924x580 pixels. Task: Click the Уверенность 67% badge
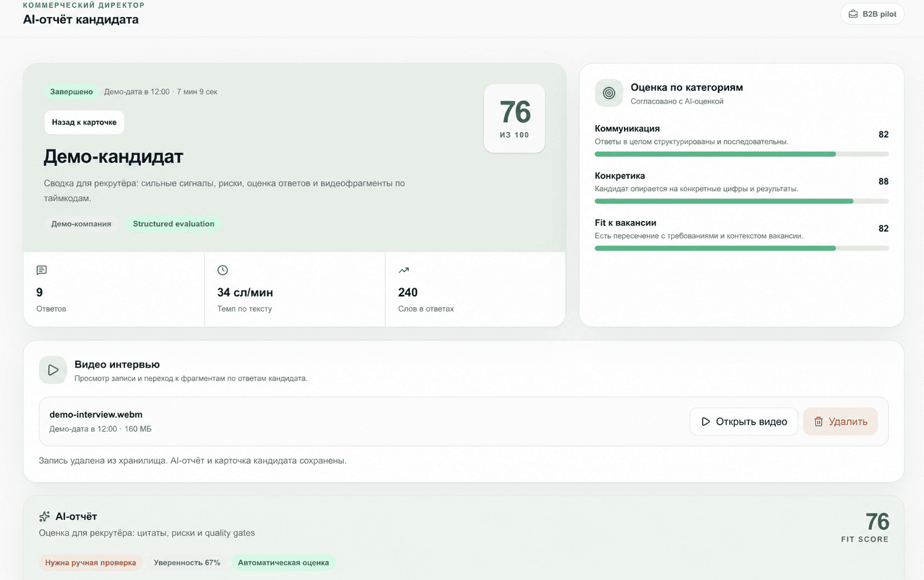pyautogui.click(x=187, y=562)
